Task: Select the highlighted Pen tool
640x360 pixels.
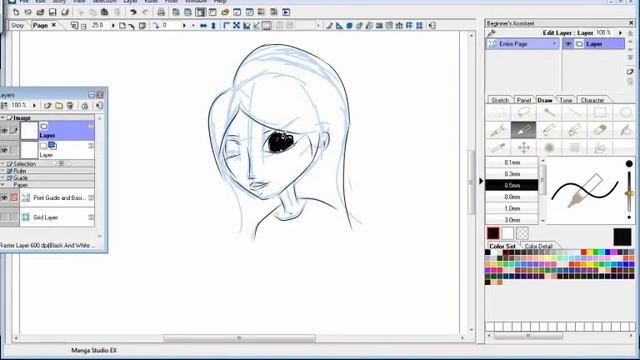Action: tap(523, 130)
